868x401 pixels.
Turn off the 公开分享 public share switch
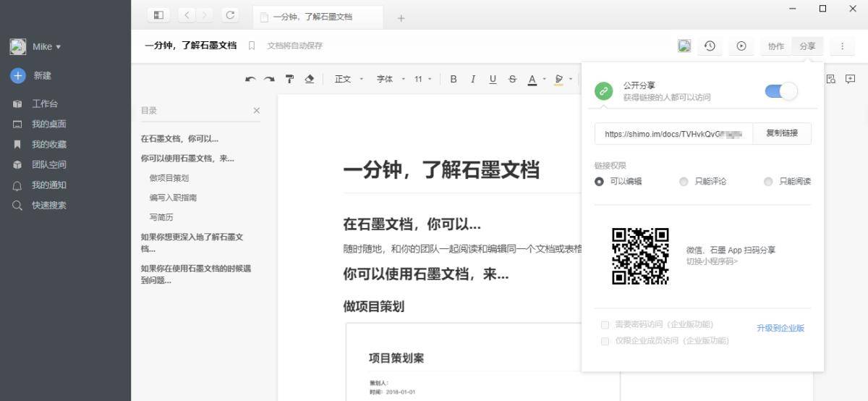pyautogui.click(x=780, y=91)
